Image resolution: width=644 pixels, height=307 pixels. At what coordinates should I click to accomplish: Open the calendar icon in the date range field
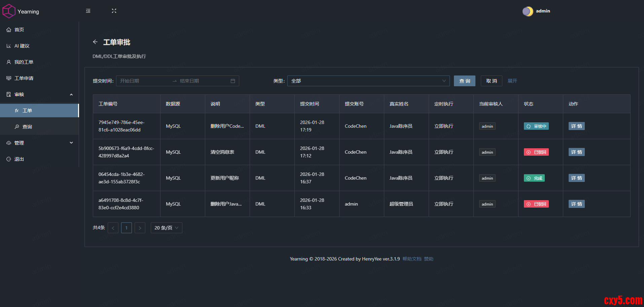[x=233, y=81]
